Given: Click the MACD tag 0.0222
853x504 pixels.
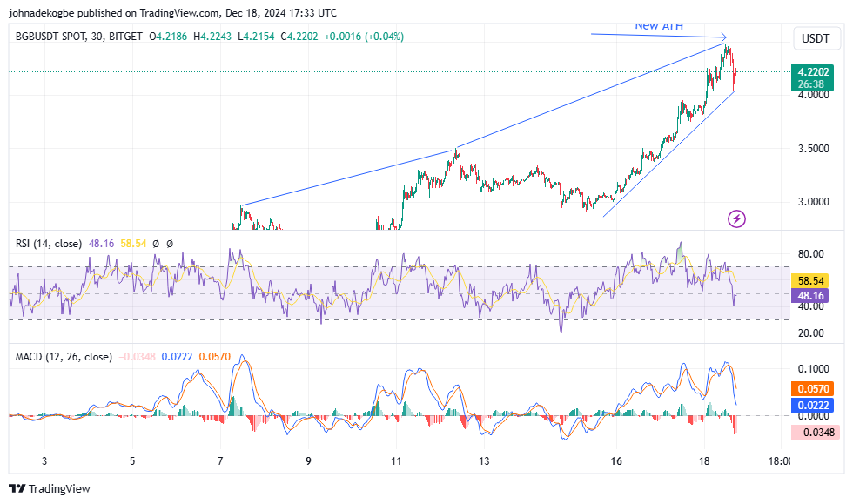Looking at the screenshot, I should click(813, 405).
